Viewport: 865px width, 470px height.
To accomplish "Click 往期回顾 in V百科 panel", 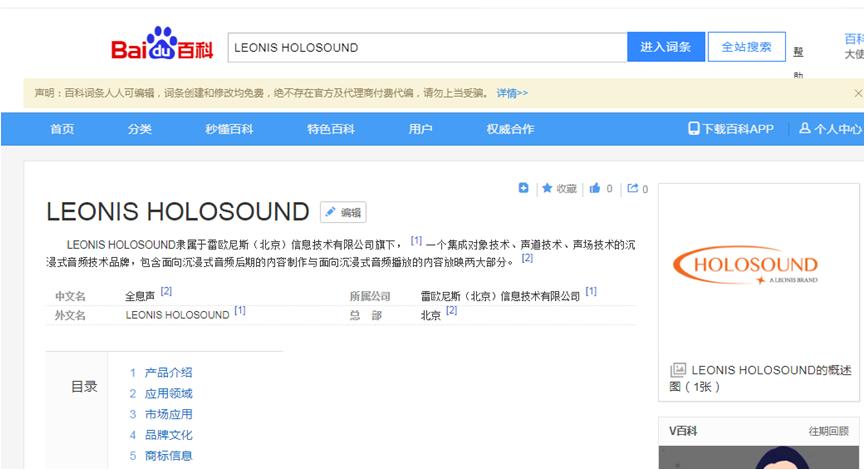I will click(829, 431).
